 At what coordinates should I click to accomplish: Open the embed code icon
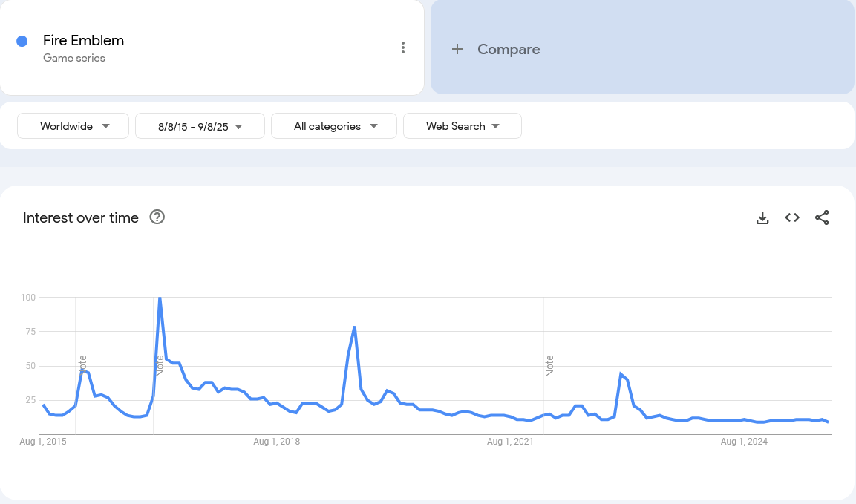[x=792, y=217]
